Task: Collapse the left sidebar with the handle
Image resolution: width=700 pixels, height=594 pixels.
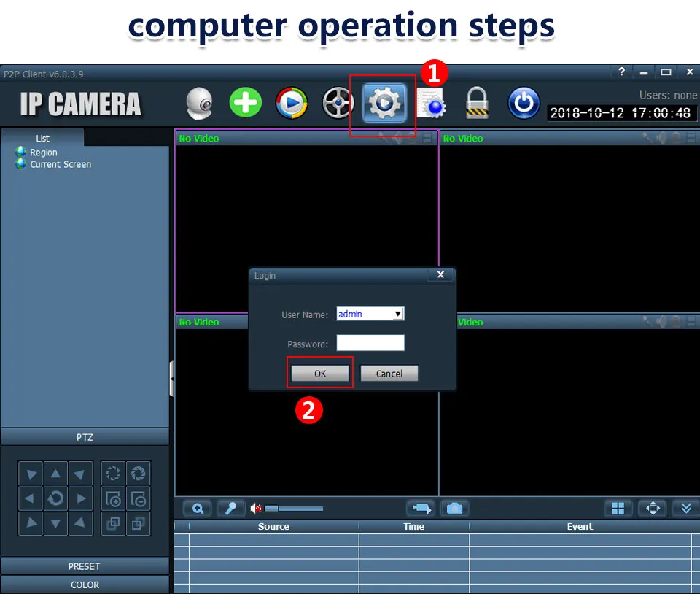Action: (171, 379)
